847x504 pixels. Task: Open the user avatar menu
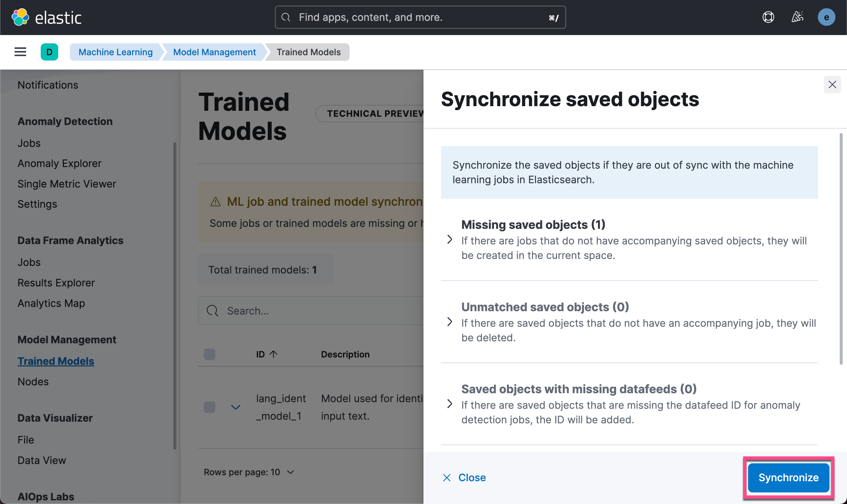pos(826,17)
